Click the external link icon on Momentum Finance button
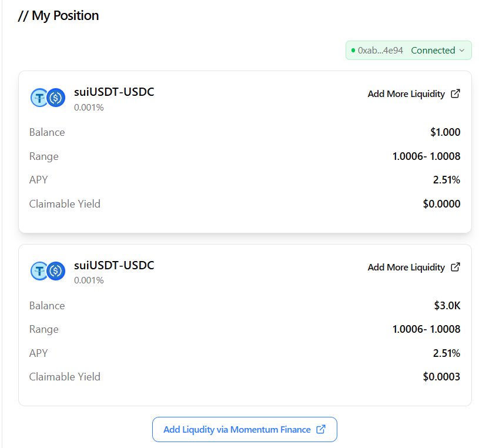The width and height of the screenshot is (479, 448). pos(321,429)
